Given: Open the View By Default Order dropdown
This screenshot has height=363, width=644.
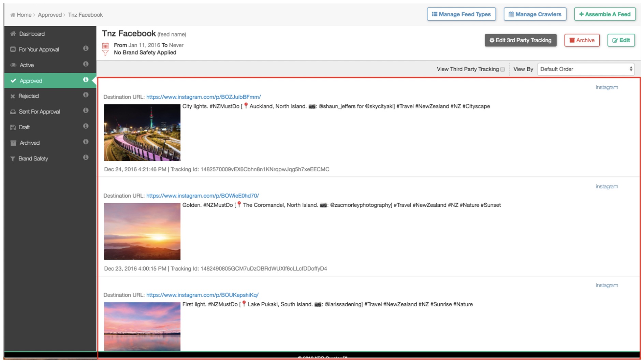Looking at the screenshot, I should 585,69.
